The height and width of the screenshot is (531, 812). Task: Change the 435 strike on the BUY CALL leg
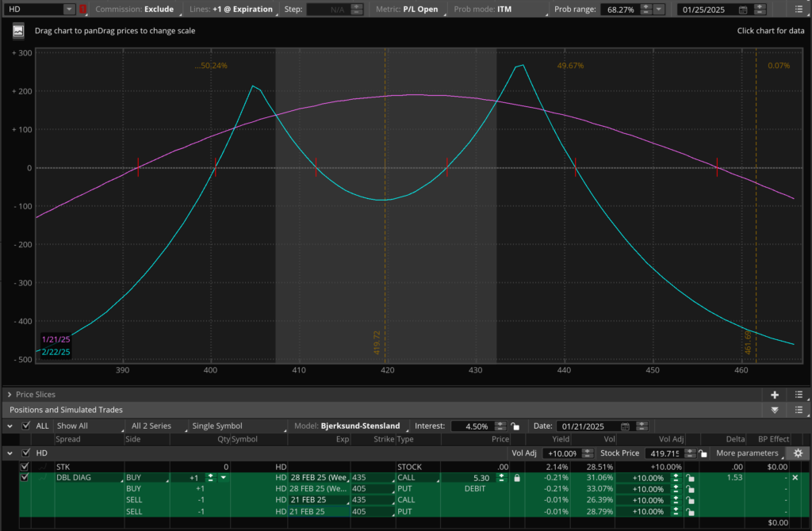coord(373,478)
